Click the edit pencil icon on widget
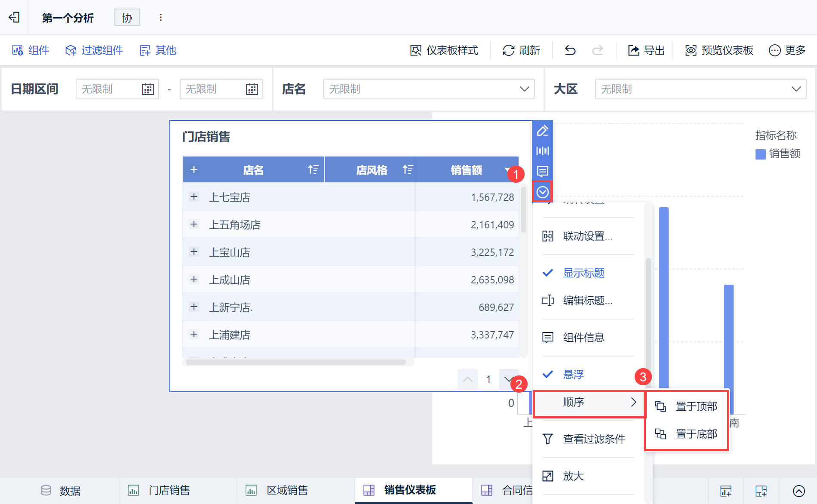The width and height of the screenshot is (817, 504). [542, 130]
